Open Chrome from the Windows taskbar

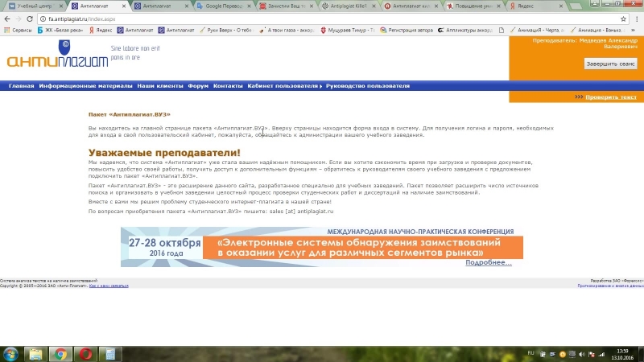click(x=59, y=353)
